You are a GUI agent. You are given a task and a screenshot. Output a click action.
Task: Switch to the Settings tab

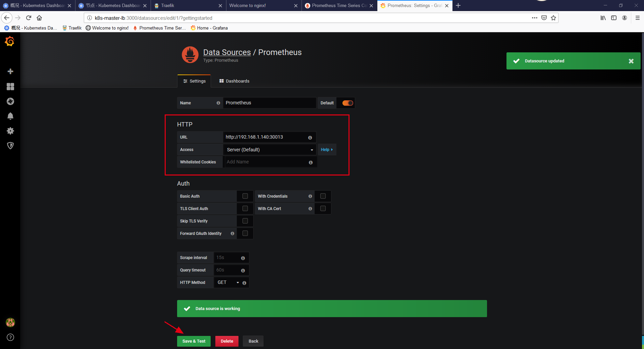pyautogui.click(x=194, y=81)
